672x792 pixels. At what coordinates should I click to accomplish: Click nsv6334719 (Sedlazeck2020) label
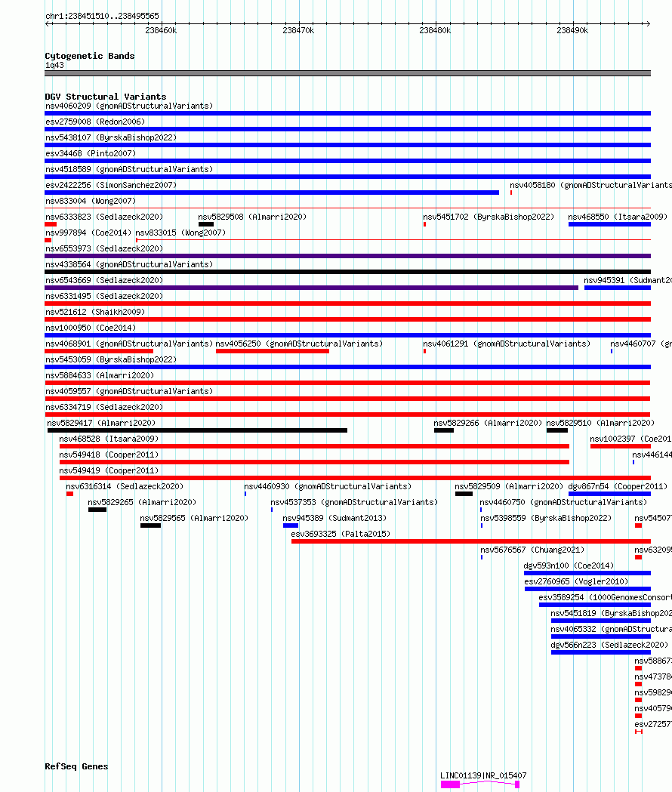(104, 407)
